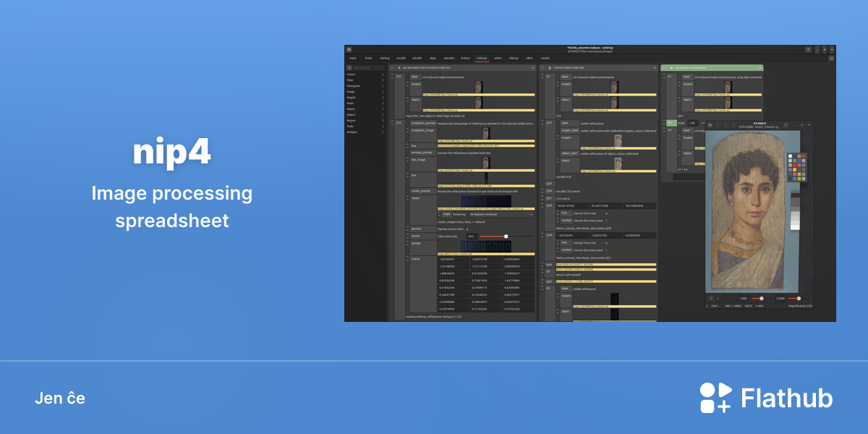Click the file icon in A3.object window
The height and width of the screenshot is (434, 868).
(710, 124)
